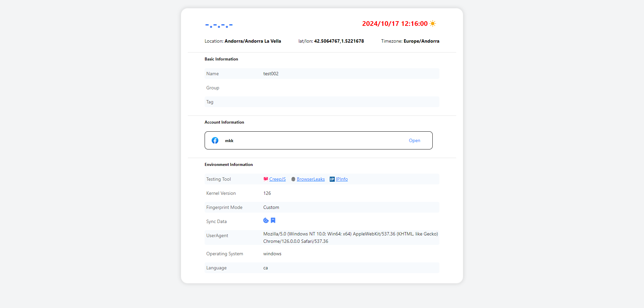Click the Testing Tool label
Viewport: 644px width, 308px height.
click(x=218, y=179)
